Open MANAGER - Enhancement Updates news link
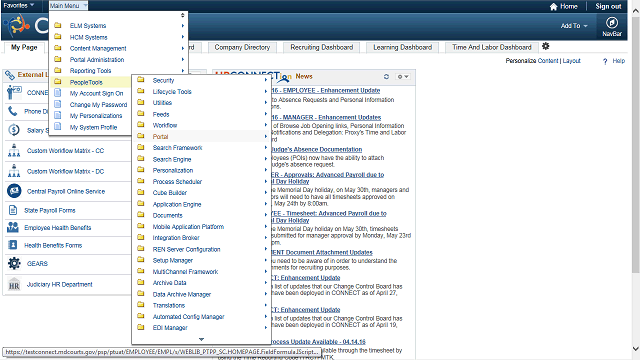This screenshot has width=640, height=360. point(326,117)
